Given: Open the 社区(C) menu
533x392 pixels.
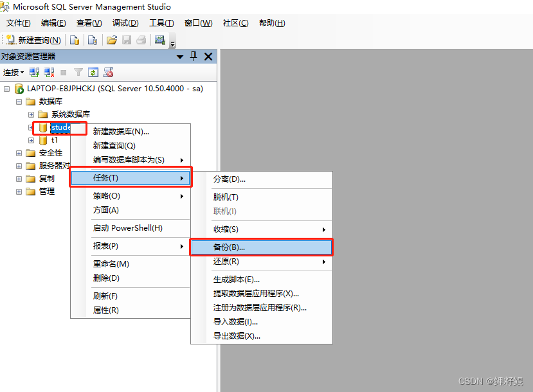Looking at the screenshot, I should (x=235, y=23).
